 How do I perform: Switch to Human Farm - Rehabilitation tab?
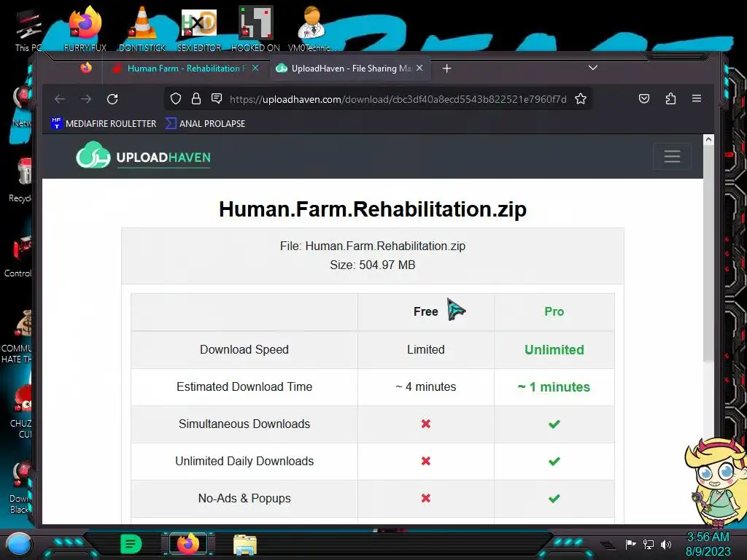186,69
